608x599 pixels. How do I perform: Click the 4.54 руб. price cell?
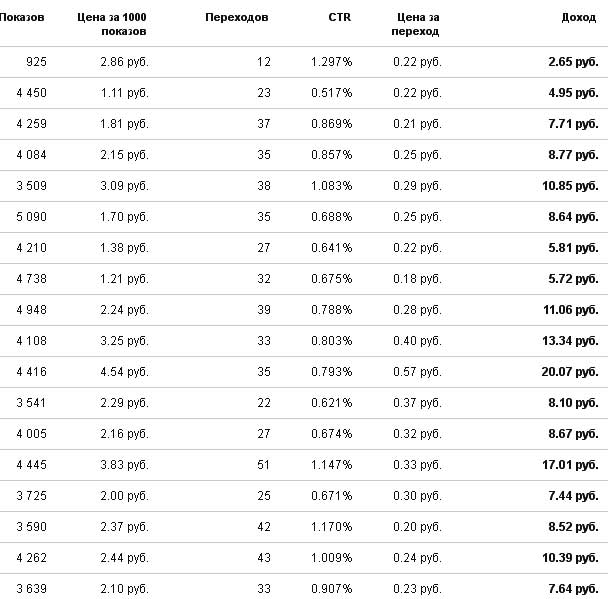pos(124,372)
